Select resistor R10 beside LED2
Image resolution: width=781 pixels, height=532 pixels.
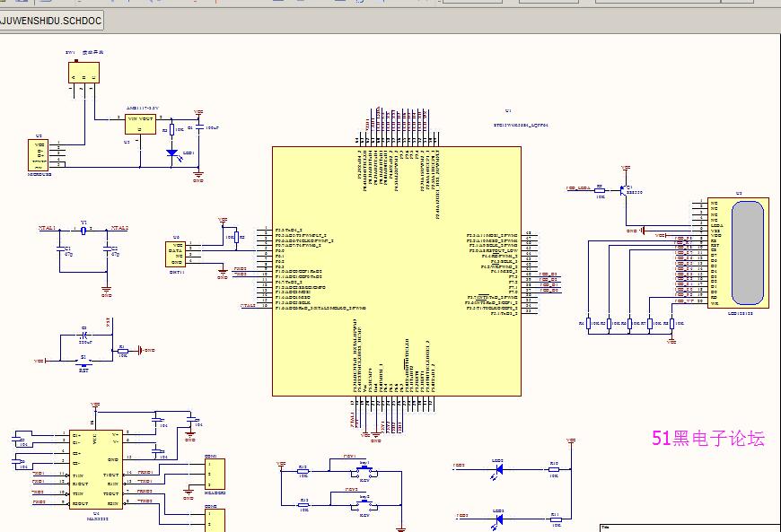[x=554, y=469]
